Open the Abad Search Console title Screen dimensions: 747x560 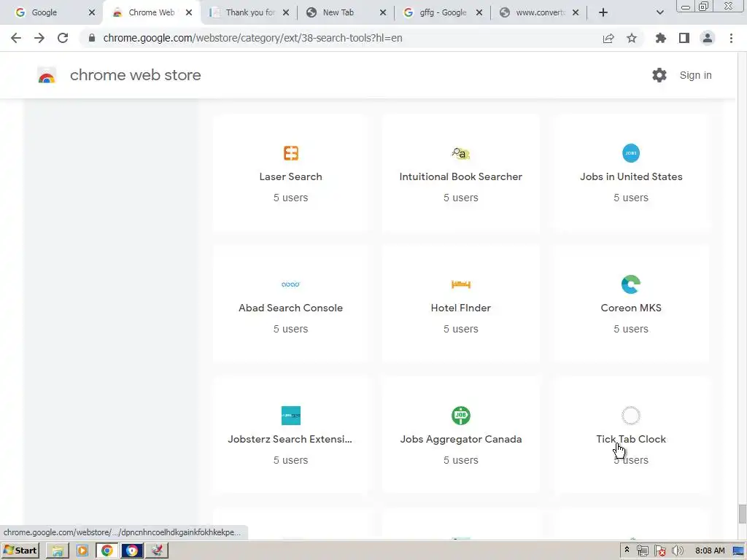290,308
